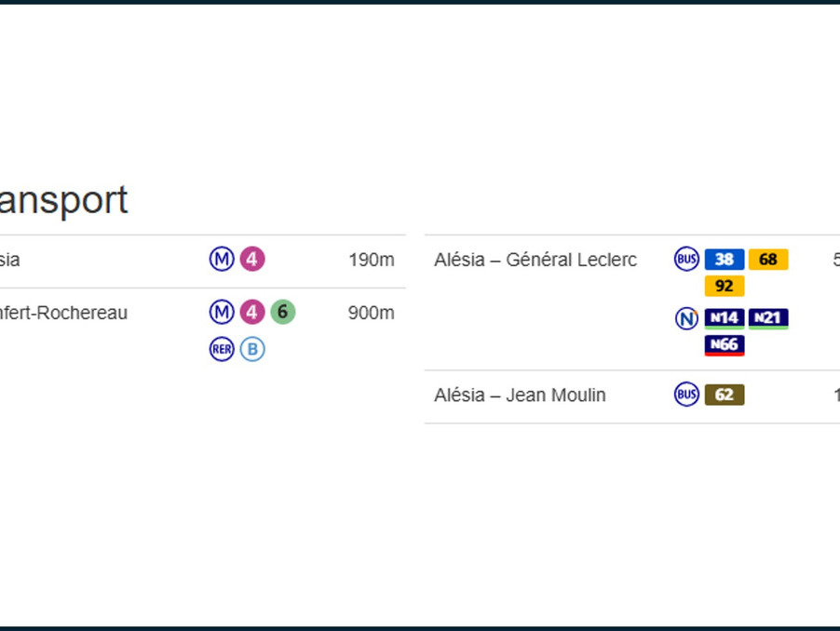Select the pink line 4 badge beside 900m
The image size is (840, 631).
pos(252,312)
